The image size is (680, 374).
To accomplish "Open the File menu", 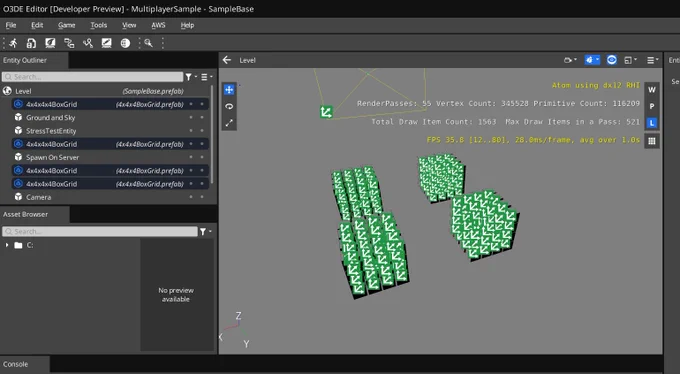I will 11,25.
